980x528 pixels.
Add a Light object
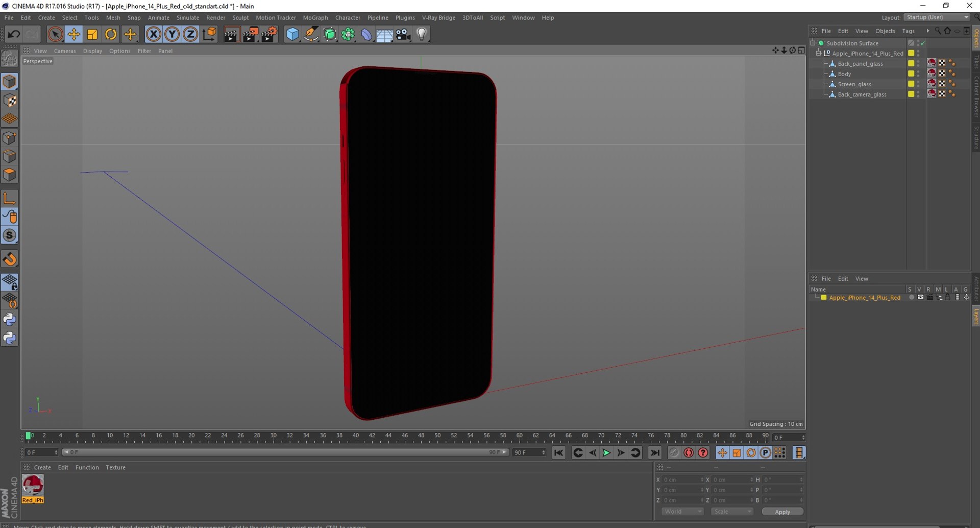pyautogui.click(x=422, y=34)
